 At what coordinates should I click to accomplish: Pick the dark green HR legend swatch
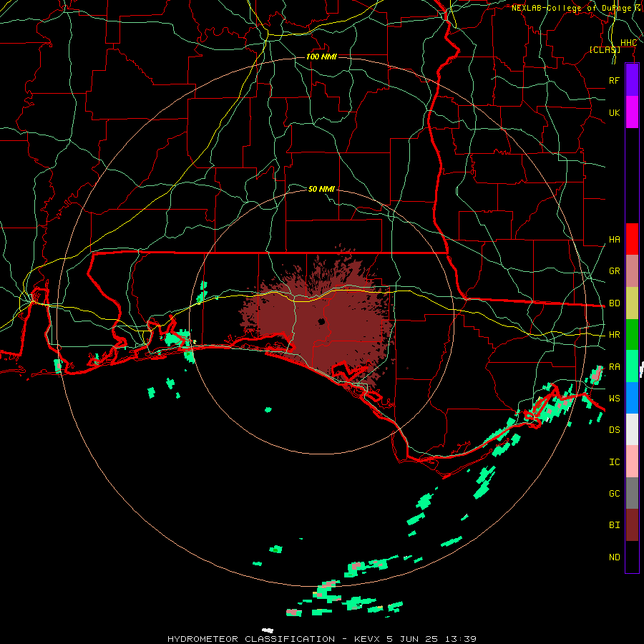[632, 335]
